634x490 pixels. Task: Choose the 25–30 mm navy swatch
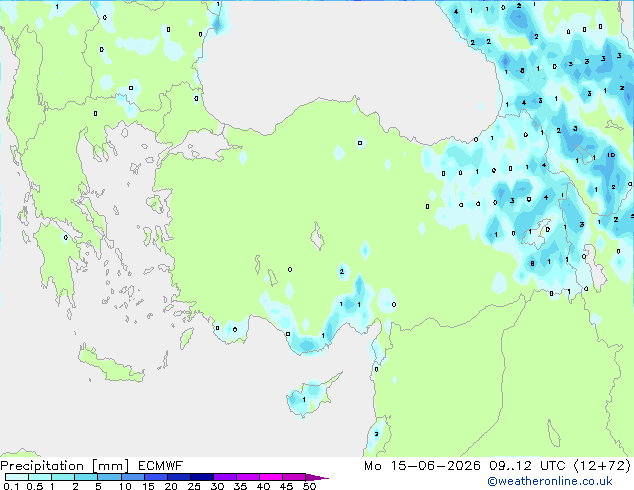(201, 477)
